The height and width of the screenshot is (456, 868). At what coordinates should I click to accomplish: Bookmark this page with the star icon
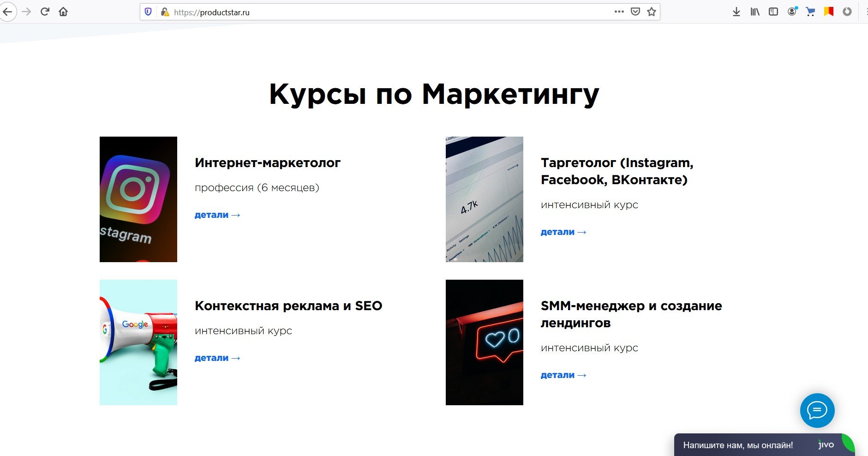click(x=652, y=12)
